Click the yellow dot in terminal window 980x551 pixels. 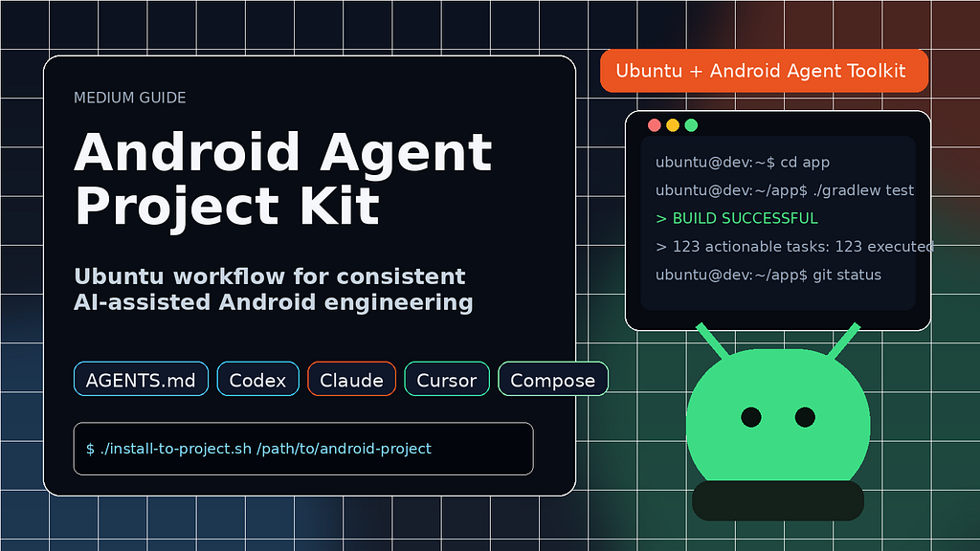(673, 125)
